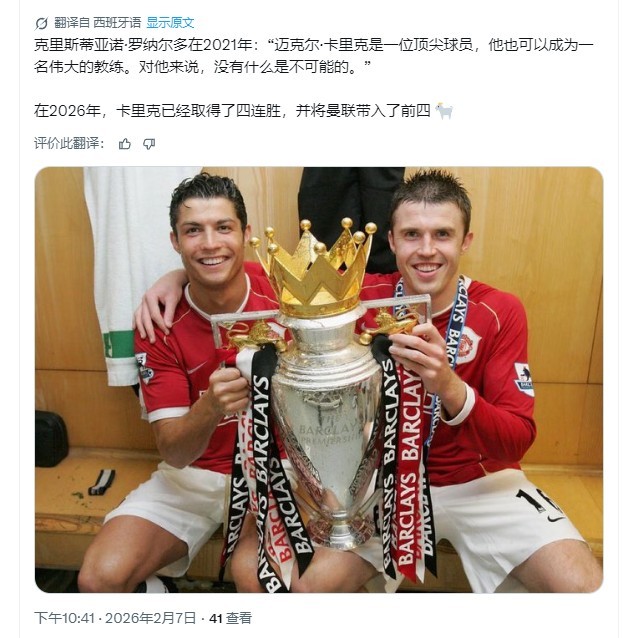Click the goat emoji after 前四
This screenshot has height=638, width=636.
coord(444,111)
